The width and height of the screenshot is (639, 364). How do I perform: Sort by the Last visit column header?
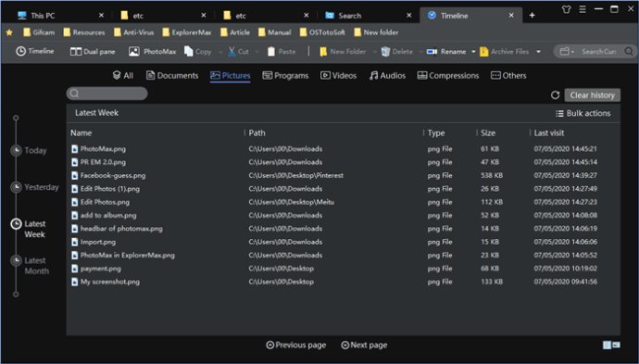pyautogui.click(x=549, y=132)
